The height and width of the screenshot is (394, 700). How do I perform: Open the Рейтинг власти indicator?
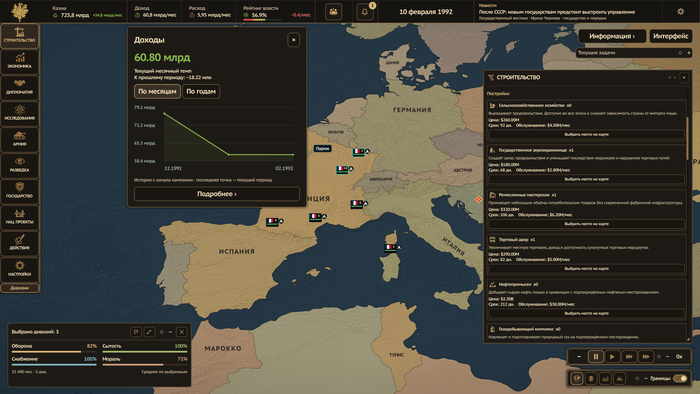point(276,12)
